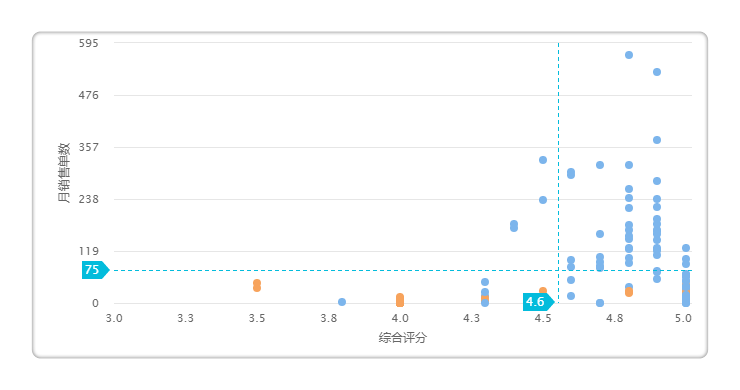The image size is (740, 390).
Task: Click the cyan 4.6 reference line tag
Action: pyautogui.click(x=538, y=302)
